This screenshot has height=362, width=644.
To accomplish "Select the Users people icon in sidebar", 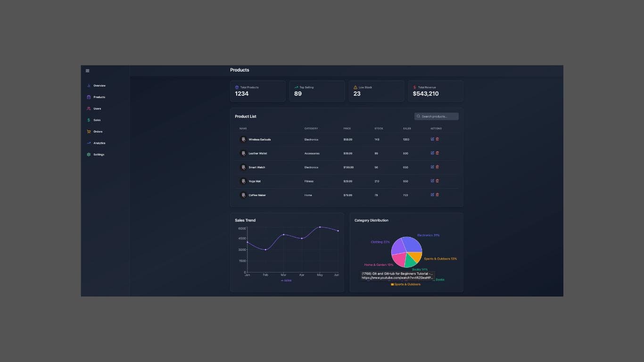I will (x=89, y=108).
